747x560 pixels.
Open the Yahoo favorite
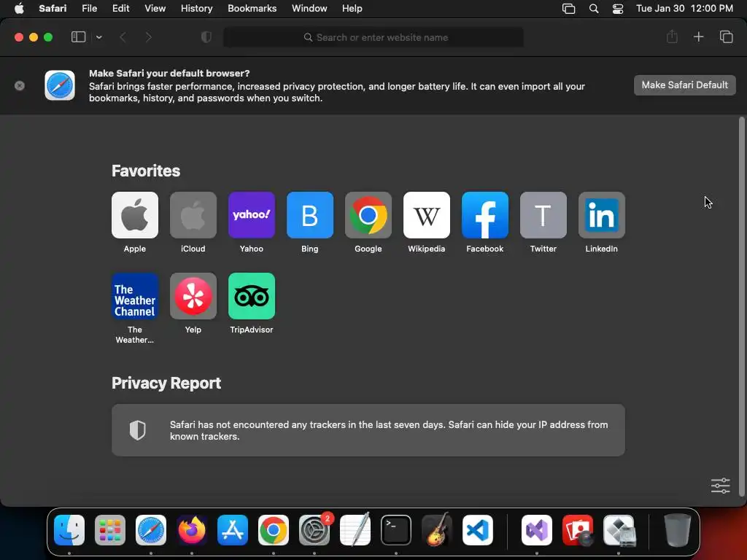(252, 215)
